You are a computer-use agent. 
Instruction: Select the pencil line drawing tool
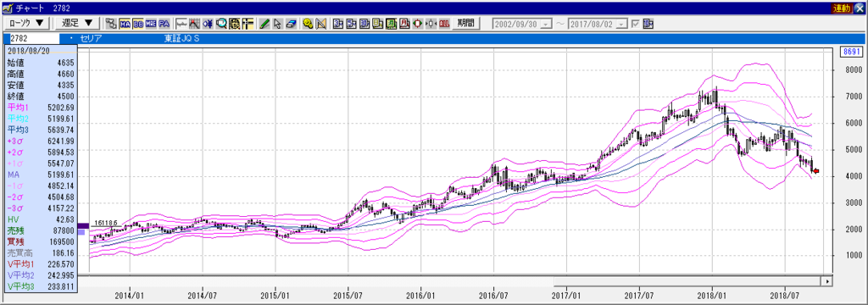pos(264,24)
